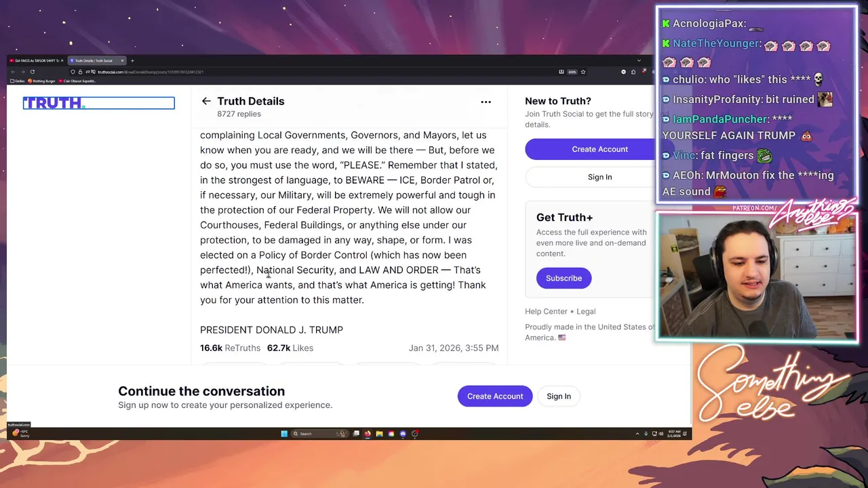
Task: Open the weather widget on the taskbar
Action: 20,432
